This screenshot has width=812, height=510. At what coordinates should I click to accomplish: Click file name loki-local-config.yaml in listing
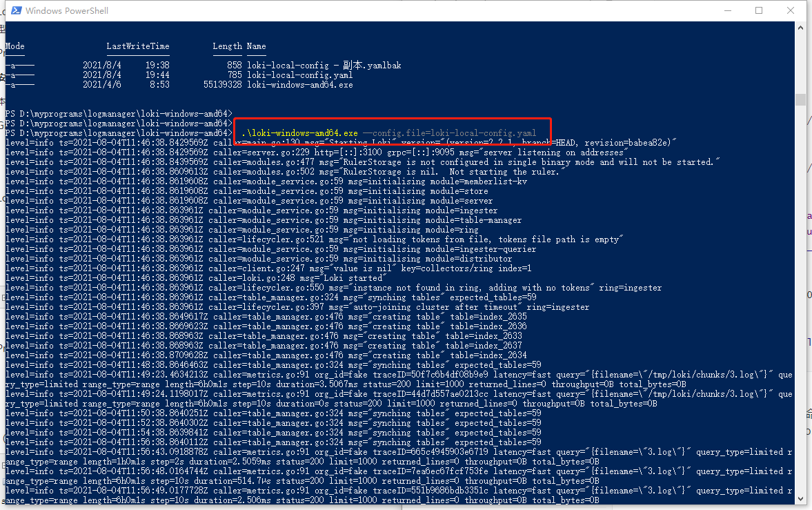coord(300,75)
